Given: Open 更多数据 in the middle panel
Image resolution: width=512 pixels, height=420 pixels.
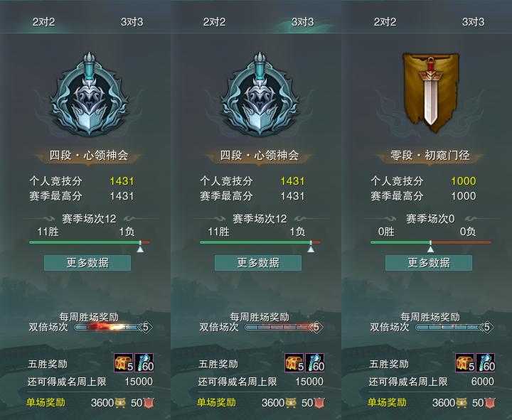Looking at the screenshot, I should 258,263.
